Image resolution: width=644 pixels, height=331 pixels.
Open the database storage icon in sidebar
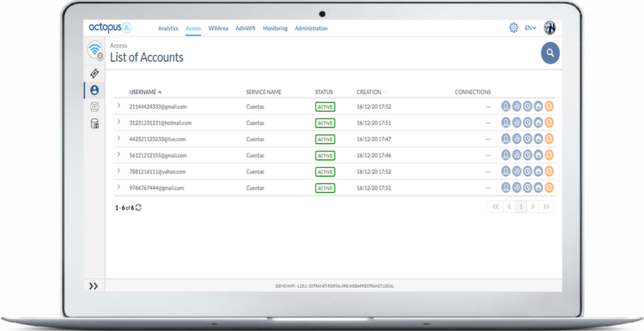[x=94, y=124]
